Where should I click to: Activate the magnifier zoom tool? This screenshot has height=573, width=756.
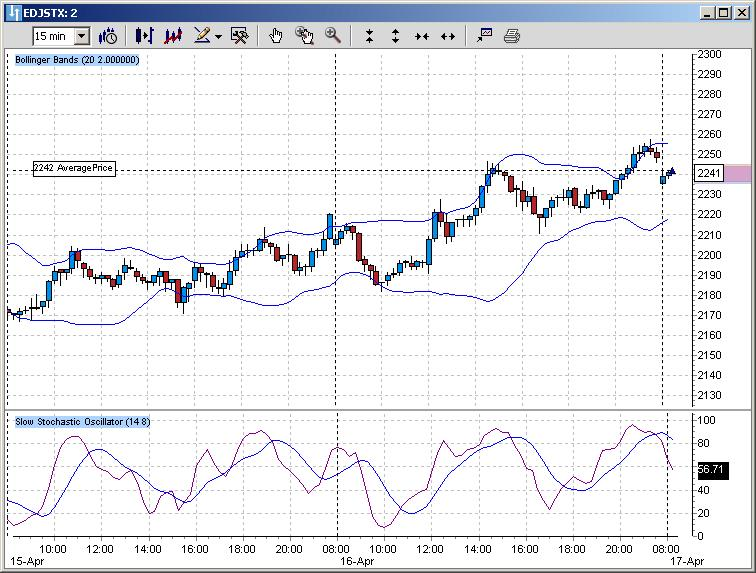333,36
